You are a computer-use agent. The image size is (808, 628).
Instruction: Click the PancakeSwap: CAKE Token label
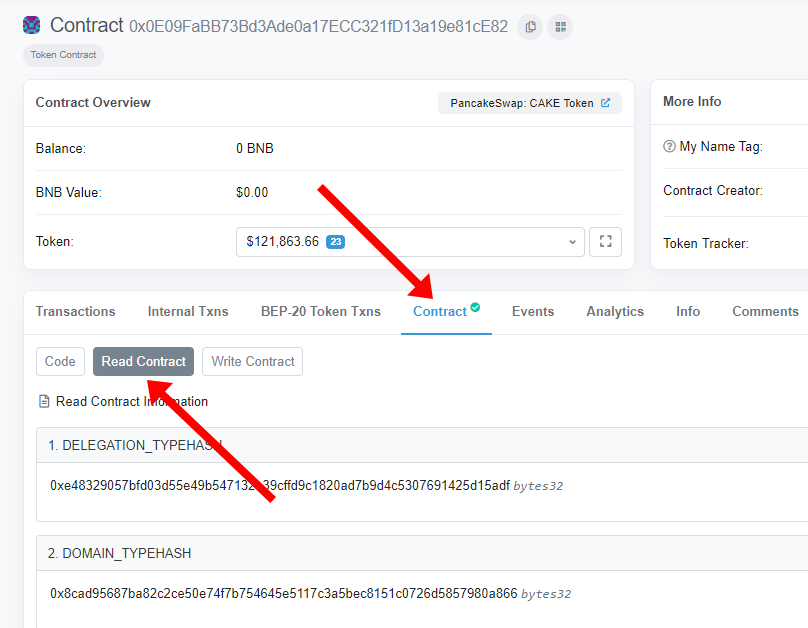coord(522,103)
